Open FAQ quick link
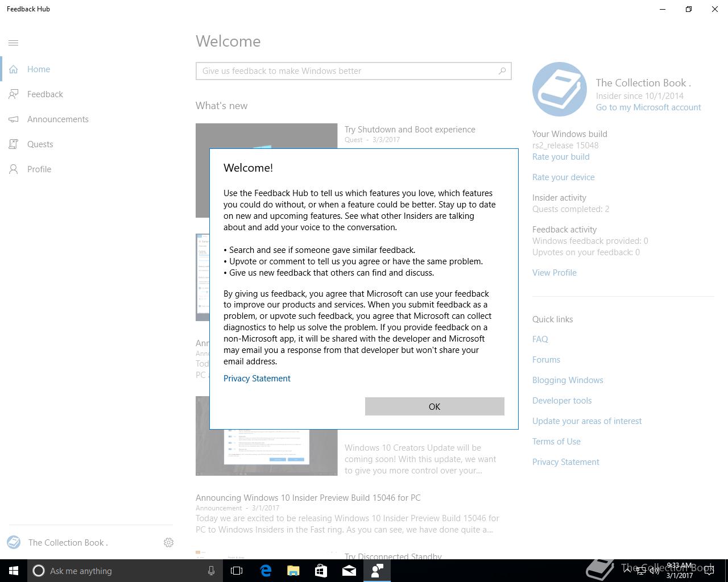Viewport: 728px width, 582px height. coord(540,339)
